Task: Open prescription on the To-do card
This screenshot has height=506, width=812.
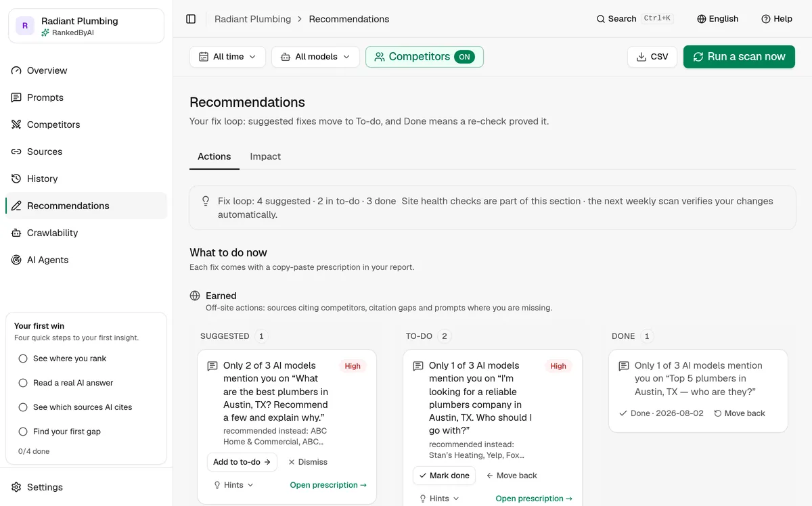Action: (534, 499)
